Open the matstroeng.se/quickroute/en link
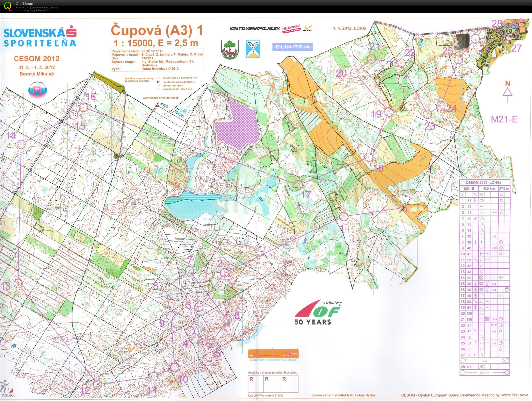 pos(33,10)
